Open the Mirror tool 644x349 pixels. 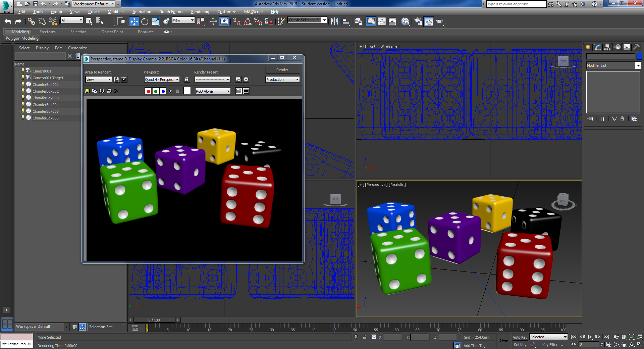334,21
